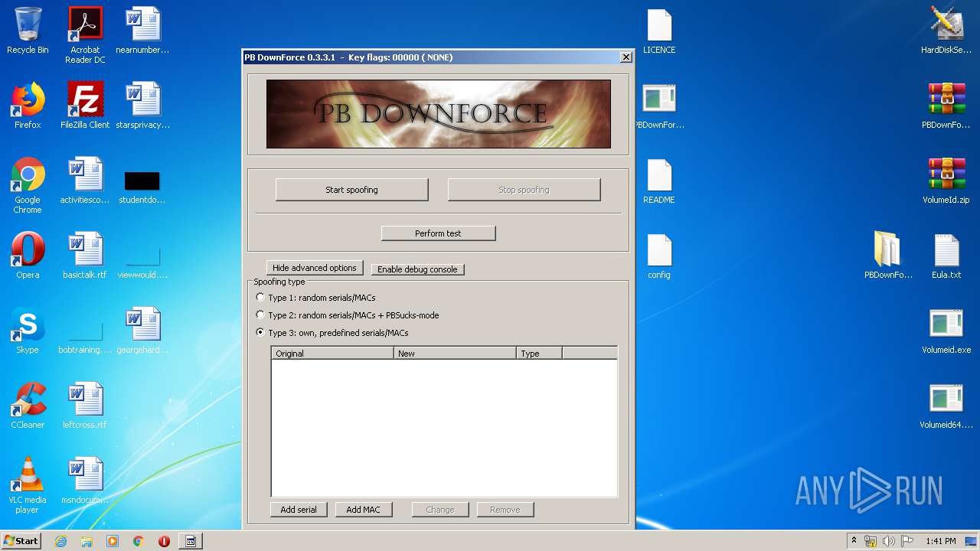Open the HardDiskSe desktop icon
980x551 pixels.
pyautogui.click(x=946, y=31)
